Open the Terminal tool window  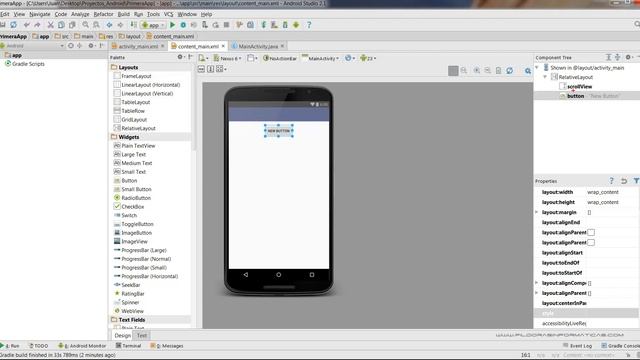pos(128,346)
